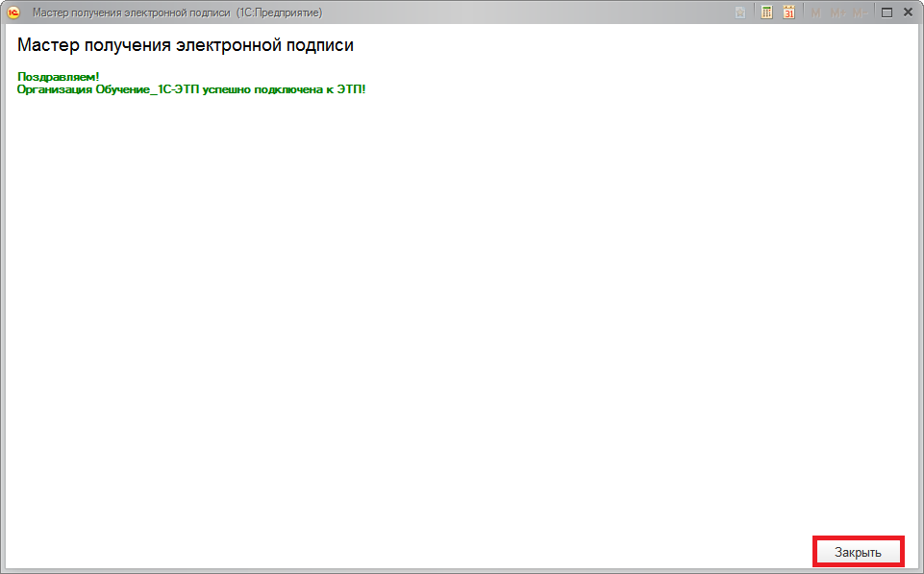Click the word Мастер in the large heading

tap(45, 45)
